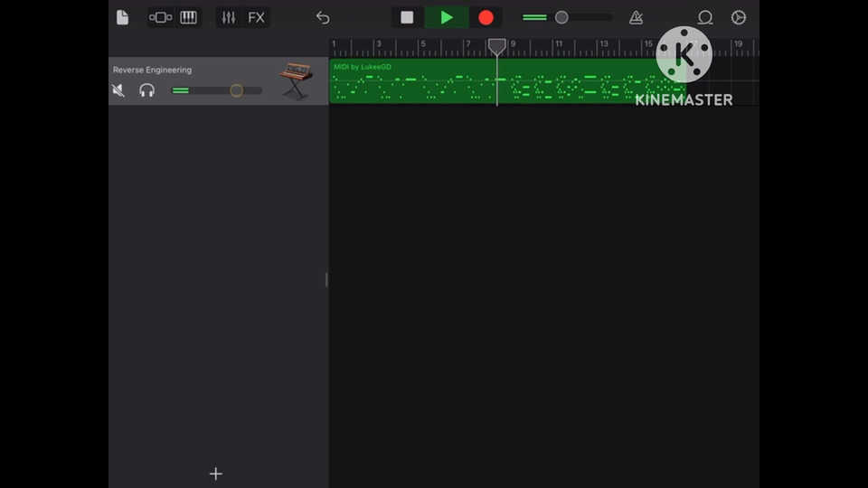
Task: Stop playback with square button
Action: pyautogui.click(x=407, y=18)
